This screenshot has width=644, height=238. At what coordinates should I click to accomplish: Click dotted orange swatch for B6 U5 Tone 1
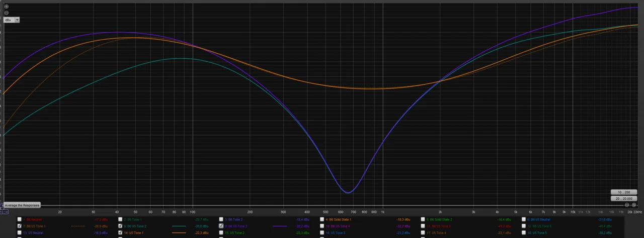pos(78,226)
